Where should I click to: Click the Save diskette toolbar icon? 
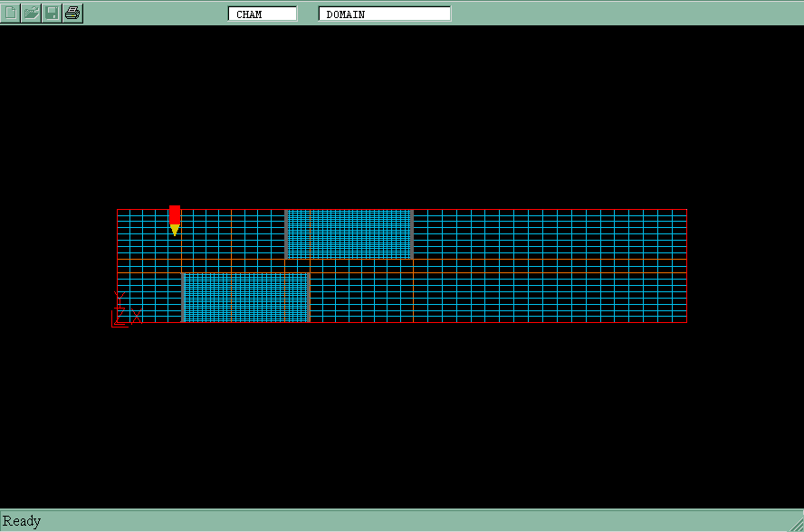point(52,13)
